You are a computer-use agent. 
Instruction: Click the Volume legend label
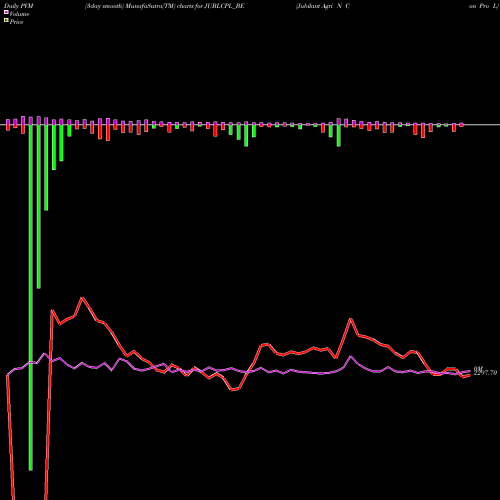pos(19,14)
